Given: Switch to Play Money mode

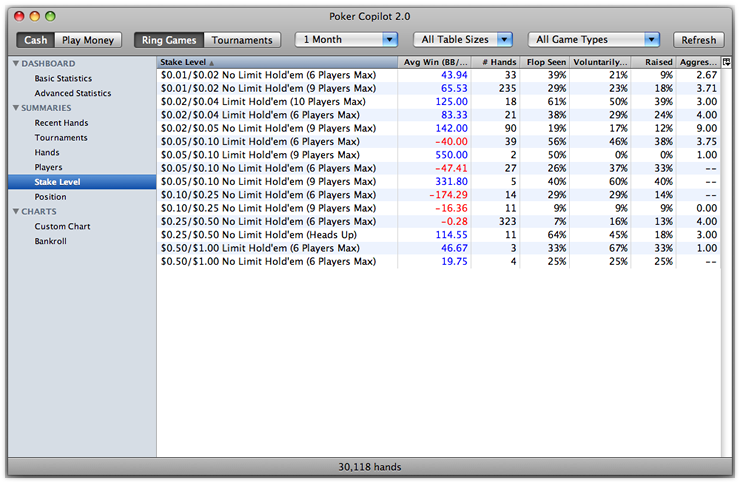Looking at the screenshot, I should click(x=88, y=40).
